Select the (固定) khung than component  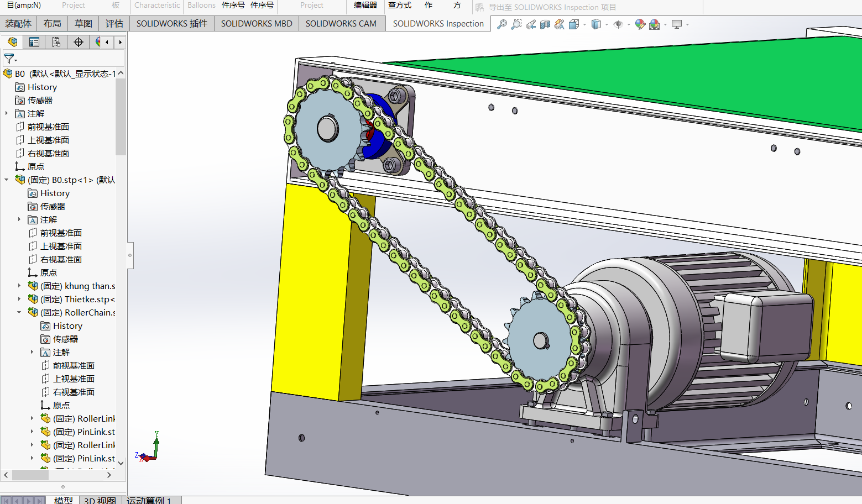[71, 286]
